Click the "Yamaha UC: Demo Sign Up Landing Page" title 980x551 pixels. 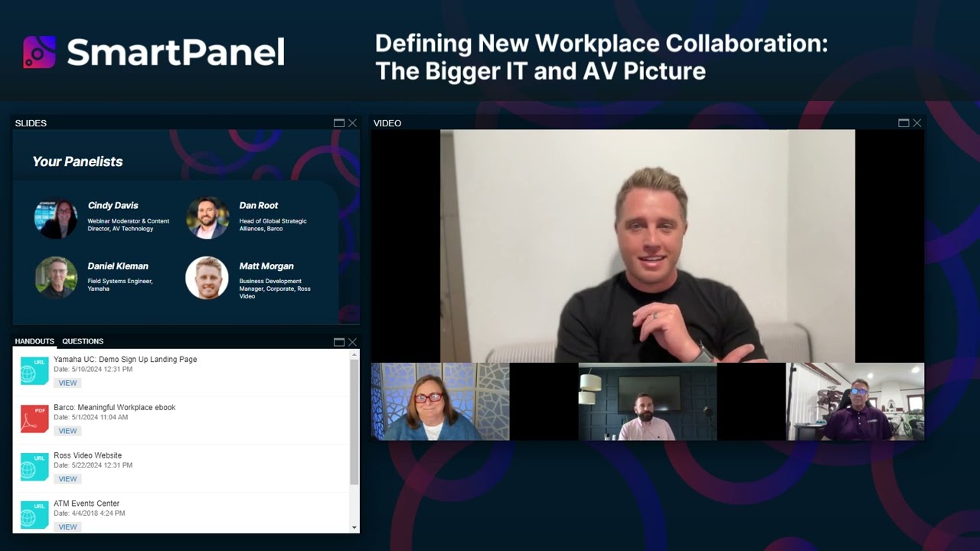(x=125, y=360)
